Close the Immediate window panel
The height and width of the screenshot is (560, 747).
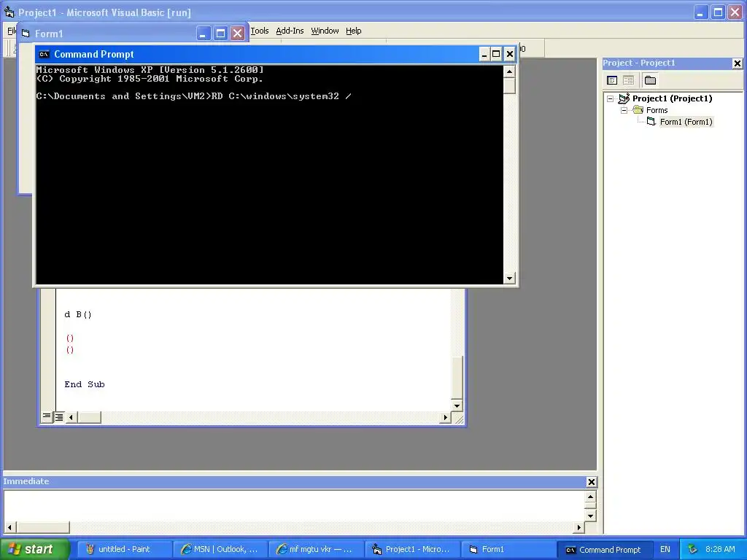pos(591,482)
